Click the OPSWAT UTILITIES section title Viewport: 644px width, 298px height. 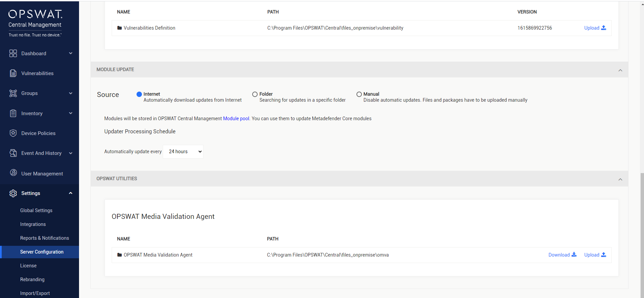(x=117, y=178)
